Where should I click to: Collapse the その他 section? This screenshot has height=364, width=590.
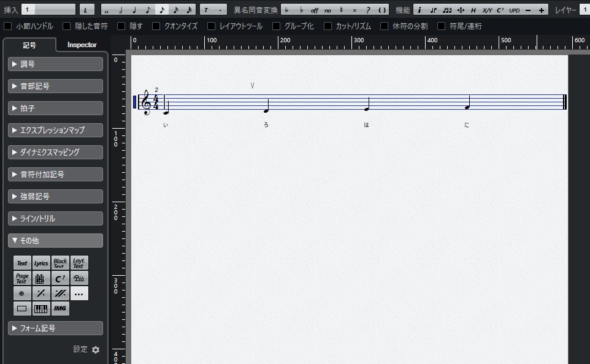55,241
